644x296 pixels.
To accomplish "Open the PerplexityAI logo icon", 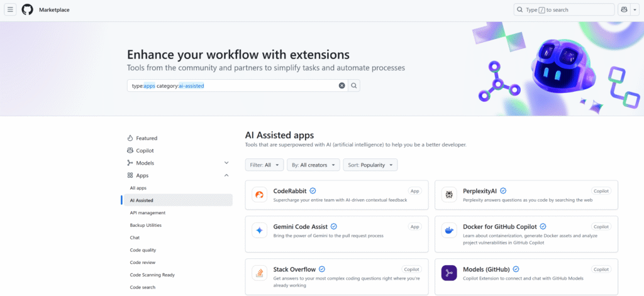I will coord(449,195).
